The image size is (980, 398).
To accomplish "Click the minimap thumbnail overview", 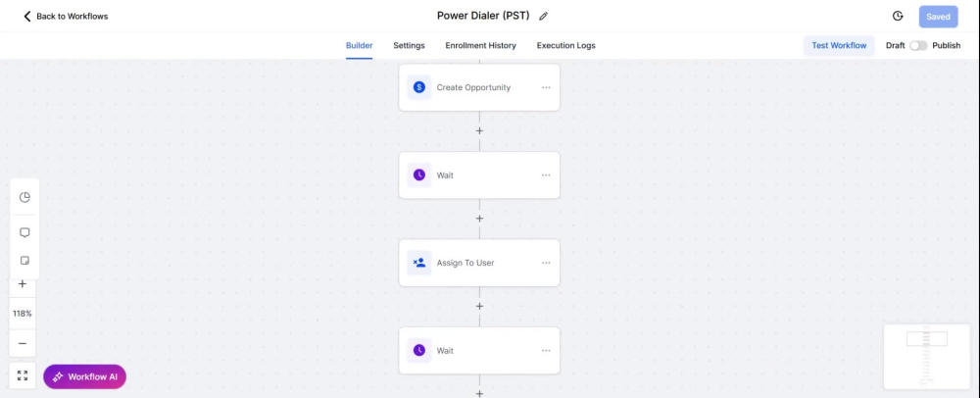I will (927, 357).
